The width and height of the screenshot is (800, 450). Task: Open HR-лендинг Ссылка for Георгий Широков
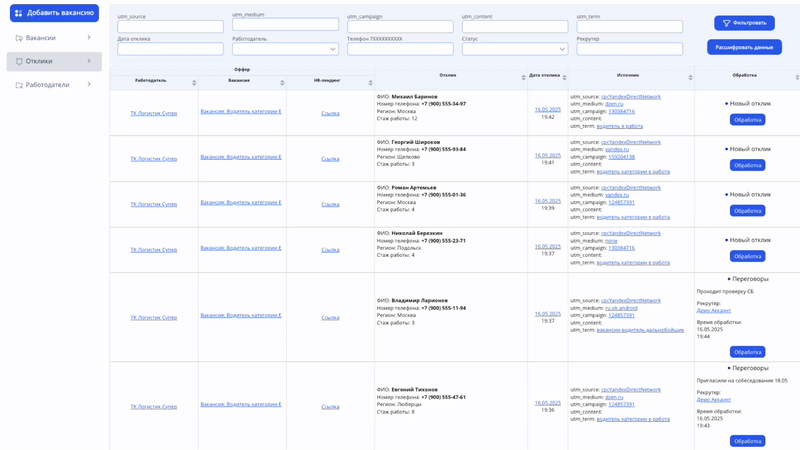click(x=330, y=158)
